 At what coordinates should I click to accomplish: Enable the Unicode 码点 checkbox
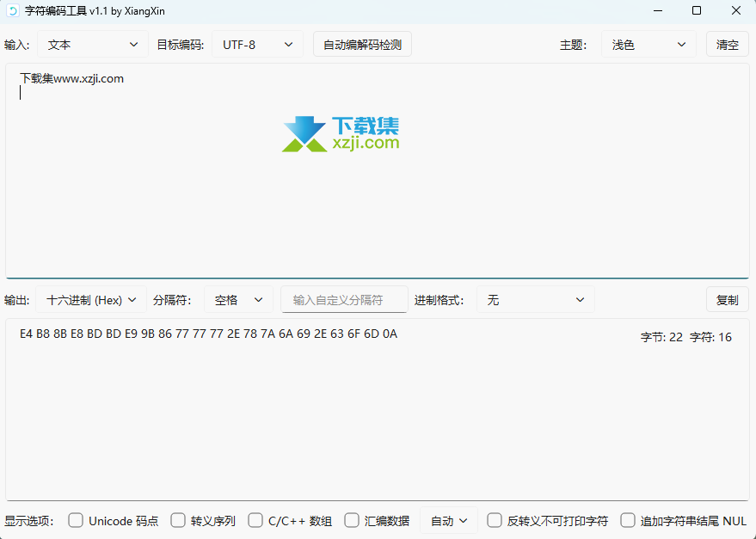point(76,520)
